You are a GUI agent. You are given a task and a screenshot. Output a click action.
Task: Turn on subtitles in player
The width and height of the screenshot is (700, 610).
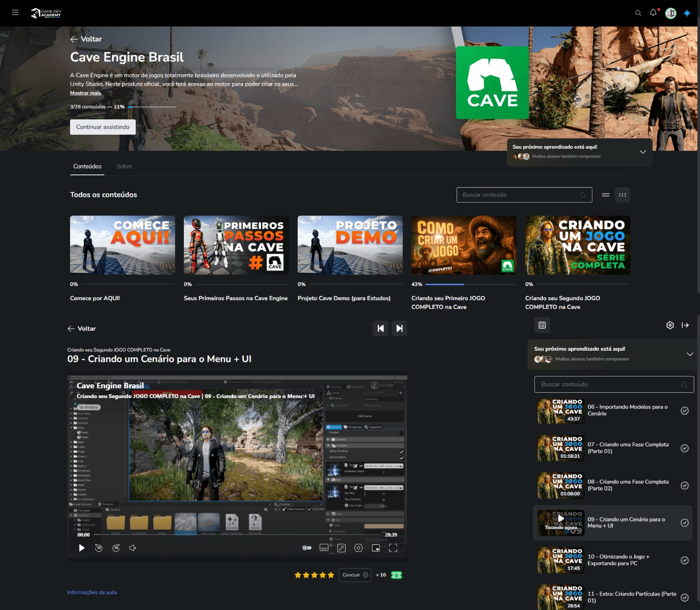pyautogui.click(x=324, y=548)
